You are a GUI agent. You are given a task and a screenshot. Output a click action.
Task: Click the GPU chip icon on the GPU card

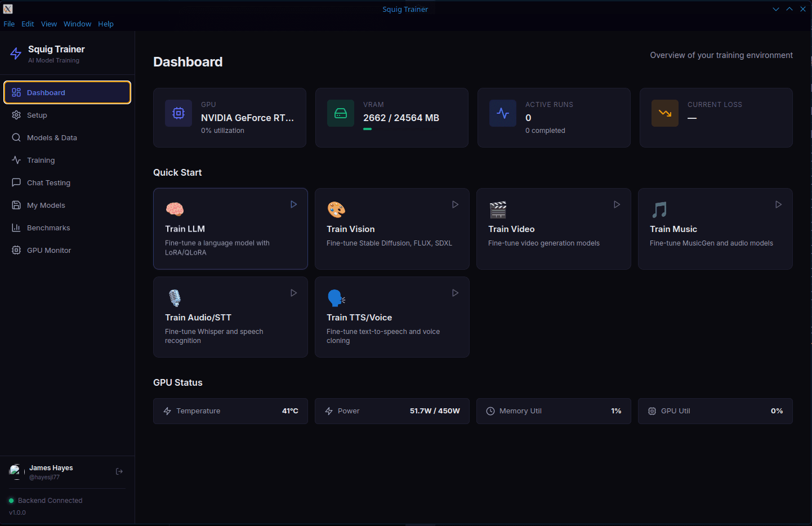(x=179, y=113)
